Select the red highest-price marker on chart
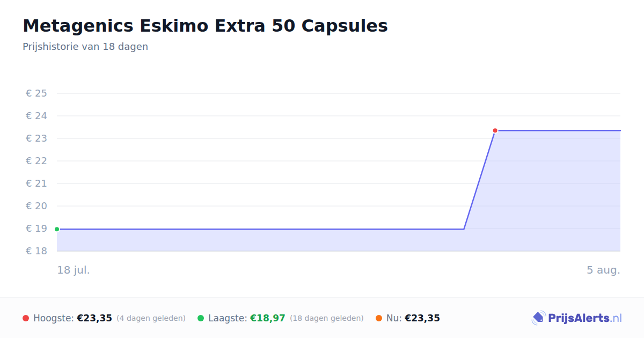The width and height of the screenshot is (644, 338). [x=495, y=130]
